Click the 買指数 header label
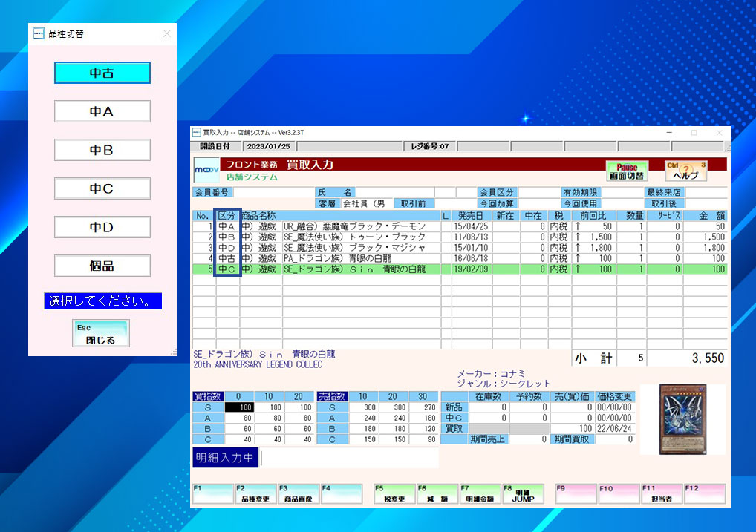This screenshot has width=756, height=532. (208, 396)
